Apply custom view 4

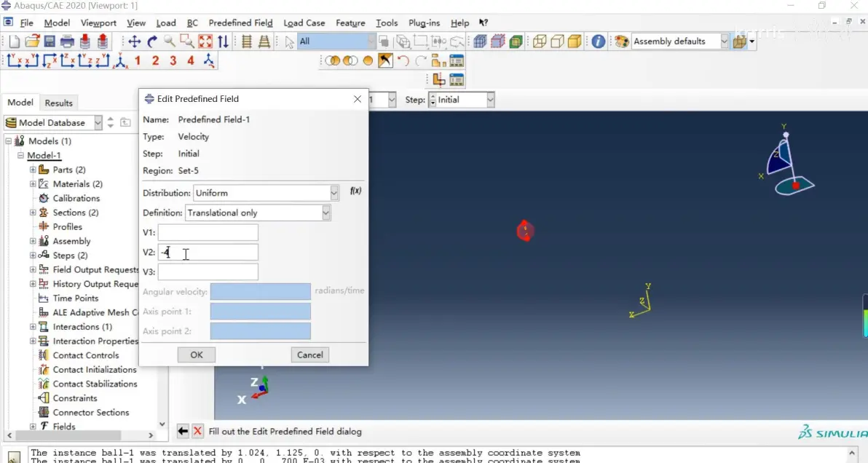click(x=191, y=61)
